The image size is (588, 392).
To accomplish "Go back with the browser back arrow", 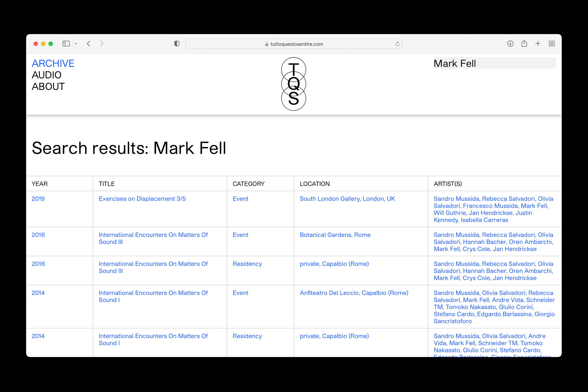I will [x=88, y=44].
